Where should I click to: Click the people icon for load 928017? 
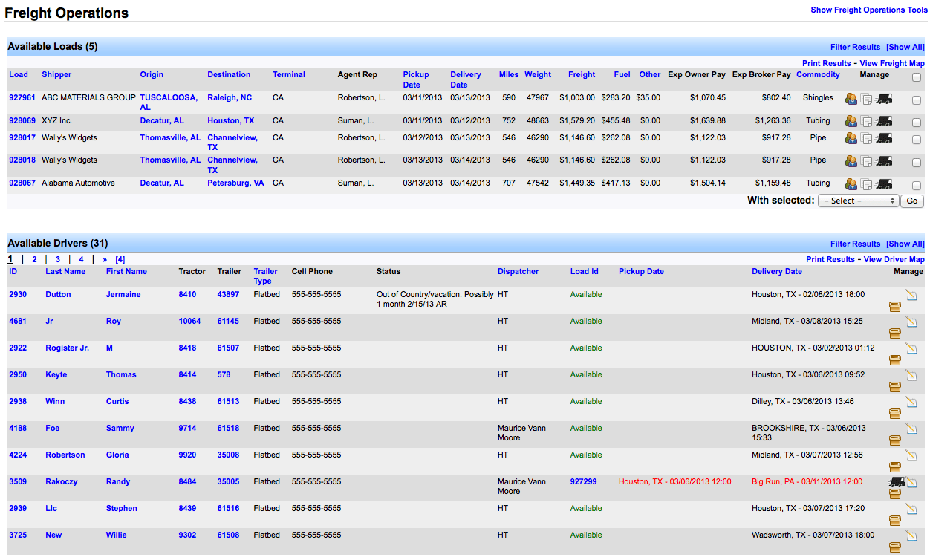[851, 139]
